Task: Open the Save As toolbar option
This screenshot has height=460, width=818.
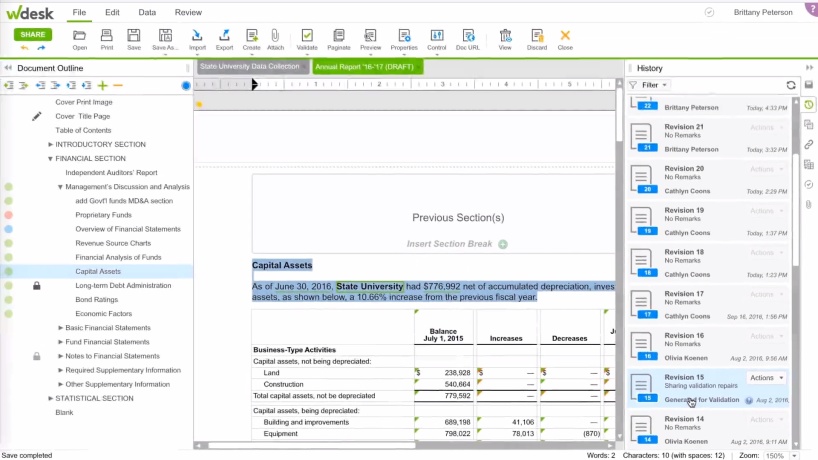Action: click(165, 40)
